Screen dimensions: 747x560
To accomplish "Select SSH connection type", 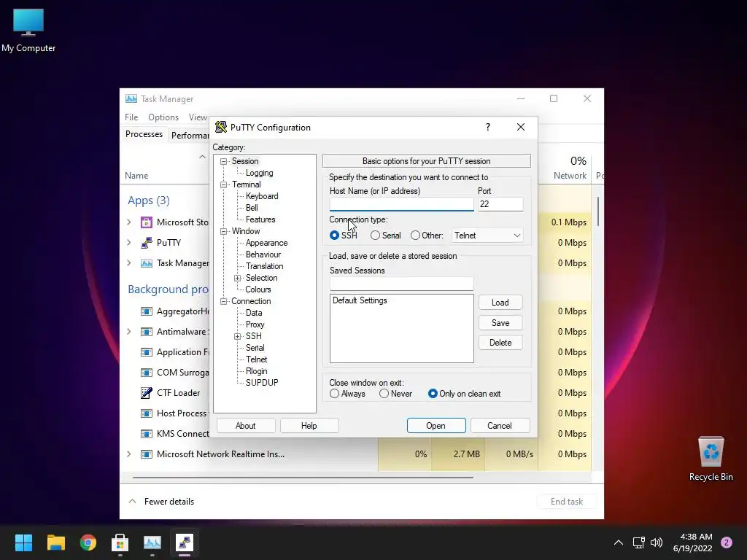I will (334, 236).
